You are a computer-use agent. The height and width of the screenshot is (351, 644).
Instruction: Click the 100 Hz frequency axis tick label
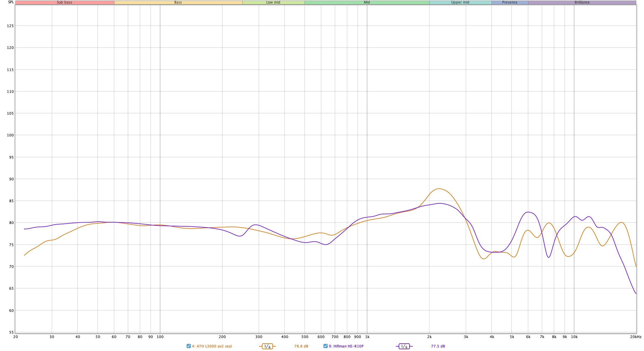[160, 337]
